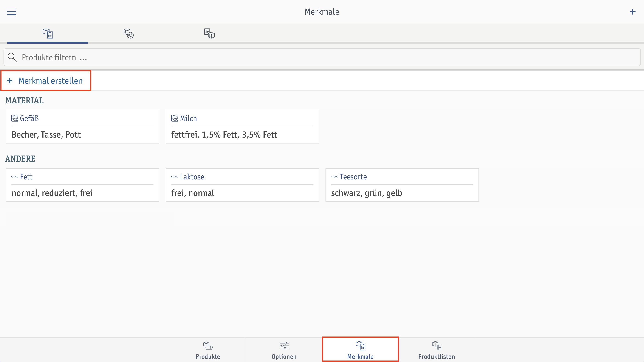Open the Fett feature card

[82, 185]
